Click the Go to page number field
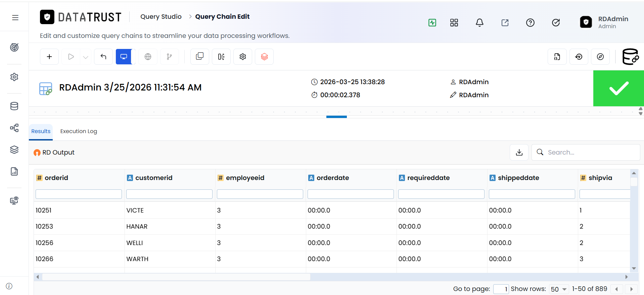The image size is (644, 295). 501,289
